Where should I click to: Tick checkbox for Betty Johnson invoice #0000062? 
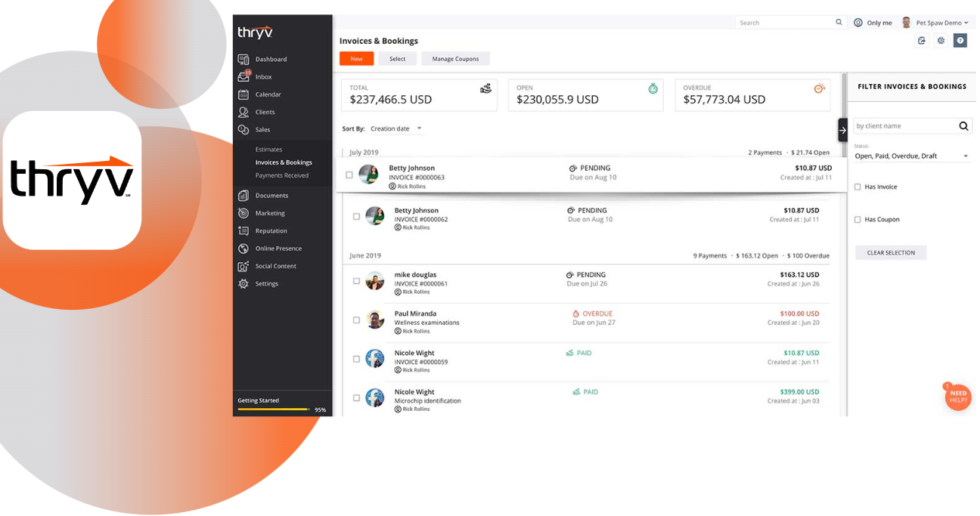(x=356, y=217)
